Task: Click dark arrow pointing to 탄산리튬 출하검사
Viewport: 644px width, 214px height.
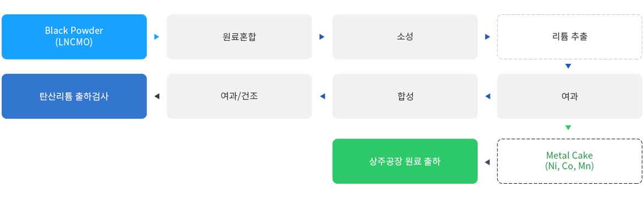Action: coord(156,96)
